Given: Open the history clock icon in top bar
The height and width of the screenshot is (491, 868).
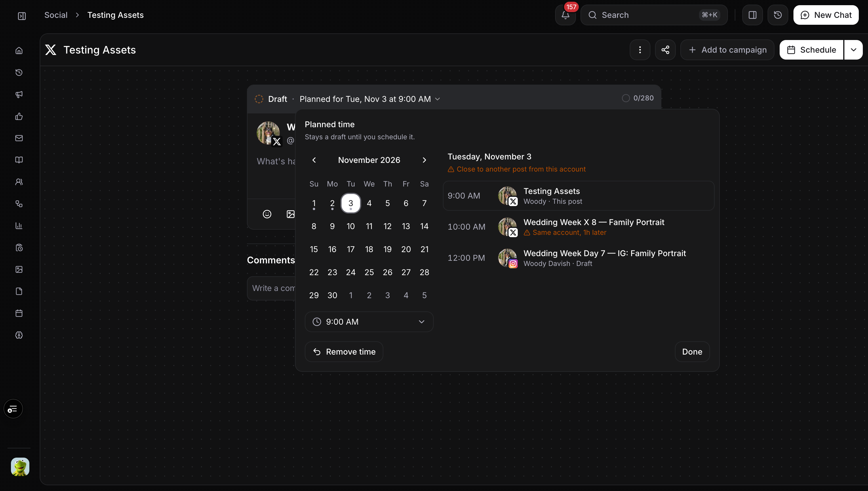Looking at the screenshot, I should coord(778,15).
